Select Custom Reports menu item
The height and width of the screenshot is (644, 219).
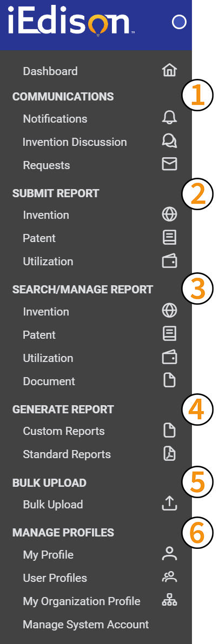coord(64,431)
